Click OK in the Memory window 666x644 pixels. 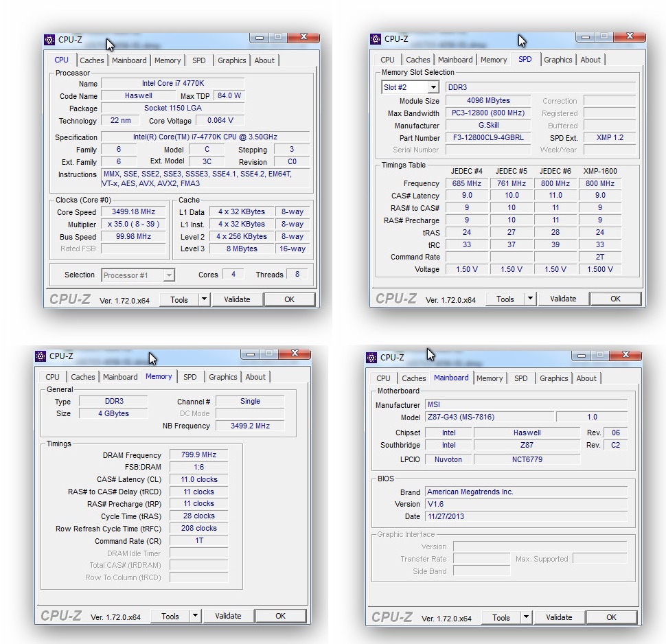click(280, 616)
